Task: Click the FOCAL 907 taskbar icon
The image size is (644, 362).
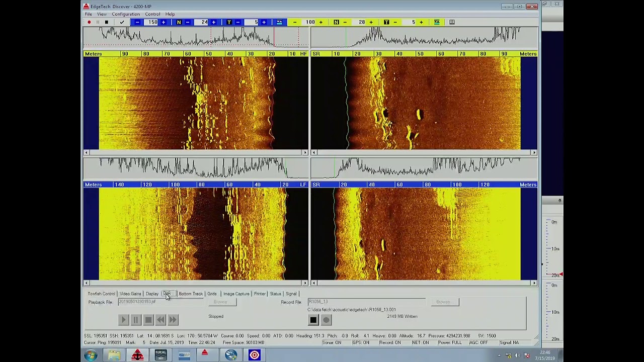Action: (x=160, y=355)
